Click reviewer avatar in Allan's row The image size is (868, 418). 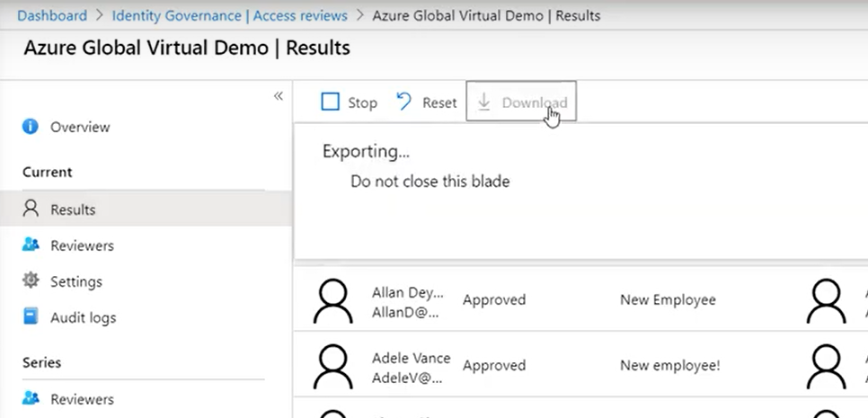click(x=826, y=300)
